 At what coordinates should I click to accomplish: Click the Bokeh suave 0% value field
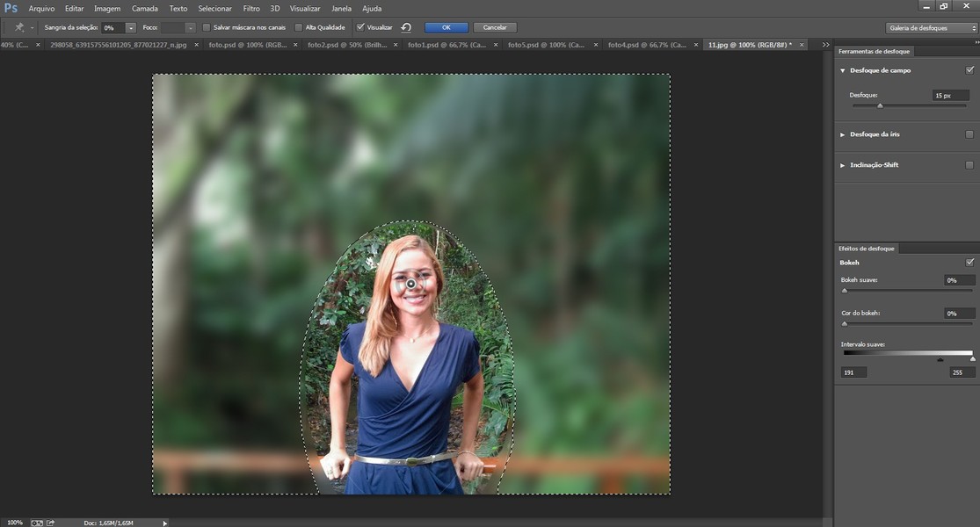[959, 280]
